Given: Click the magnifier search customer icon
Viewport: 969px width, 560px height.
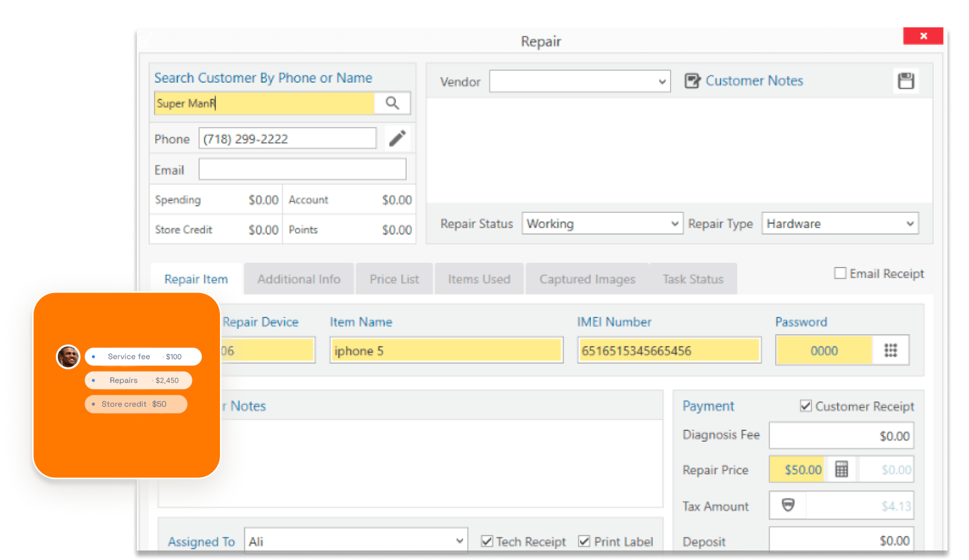Looking at the screenshot, I should pyautogui.click(x=392, y=103).
